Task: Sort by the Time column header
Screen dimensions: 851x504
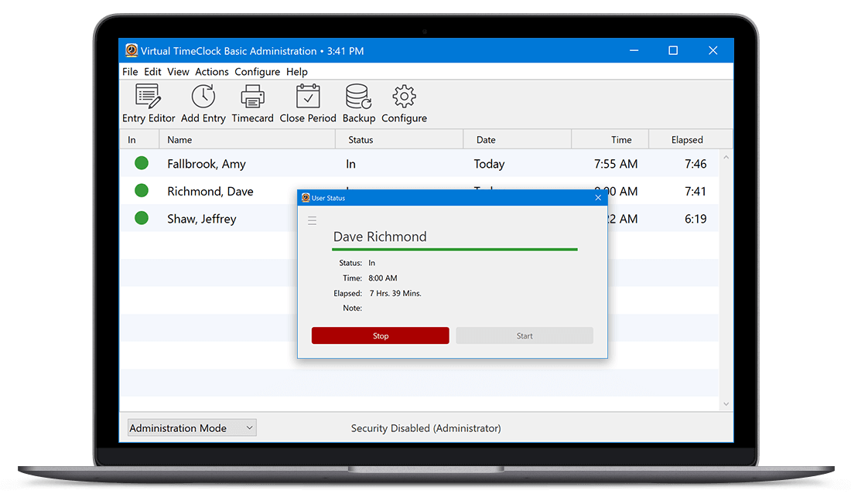Action: [x=610, y=139]
